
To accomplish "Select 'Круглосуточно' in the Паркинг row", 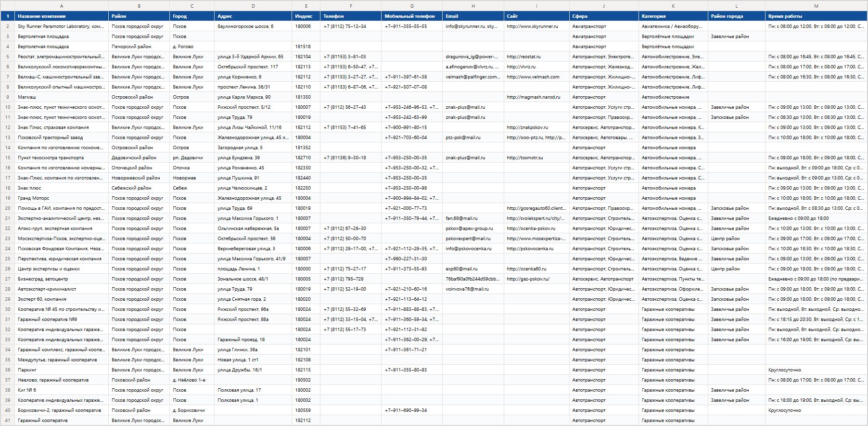I will 816,370.
